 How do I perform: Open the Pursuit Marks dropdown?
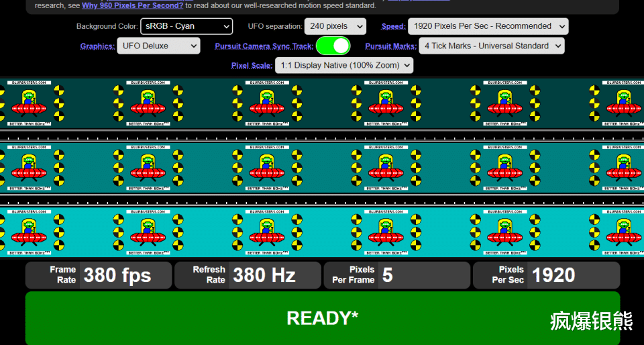click(x=492, y=46)
